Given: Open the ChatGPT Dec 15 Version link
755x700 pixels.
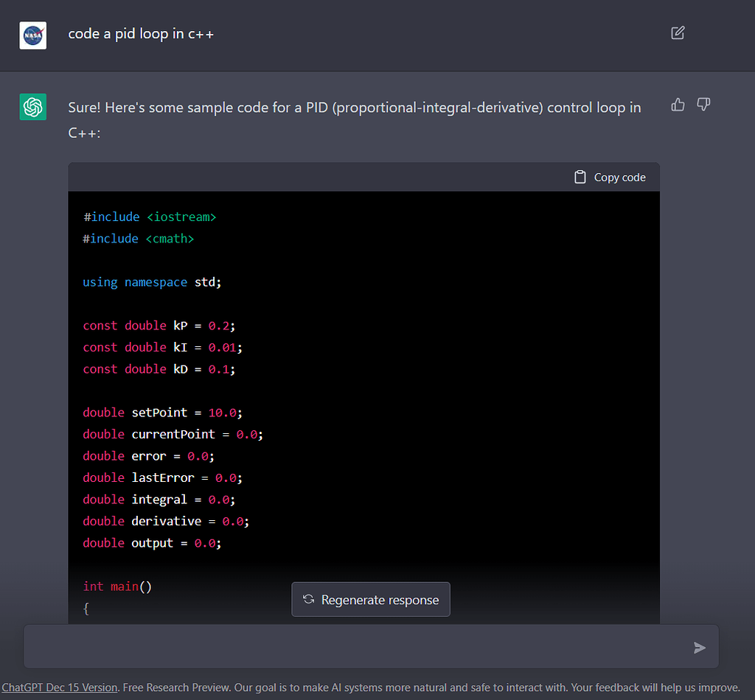Looking at the screenshot, I should (x=59, y=687).
